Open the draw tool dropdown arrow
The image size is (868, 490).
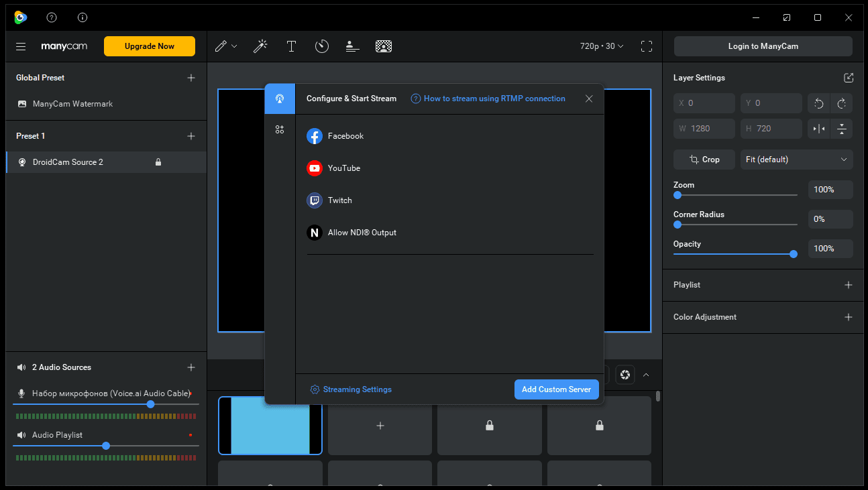(234, 46)
